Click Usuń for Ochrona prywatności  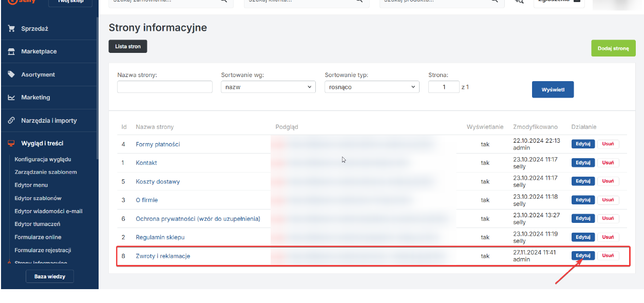click(x=608, y=218)
